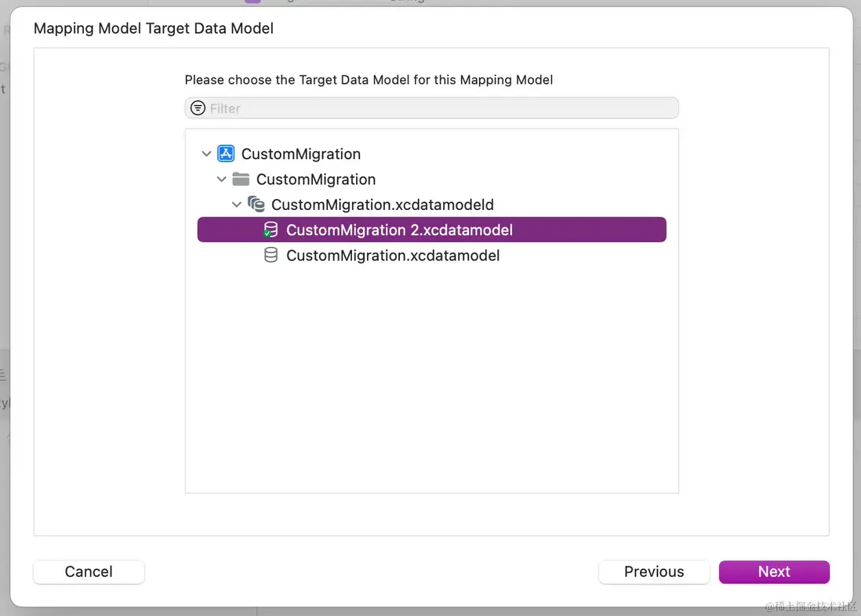Viewport: 861px width, 616px height.
Task: Continue with the Next button
Action: click(x=774, y=572)
